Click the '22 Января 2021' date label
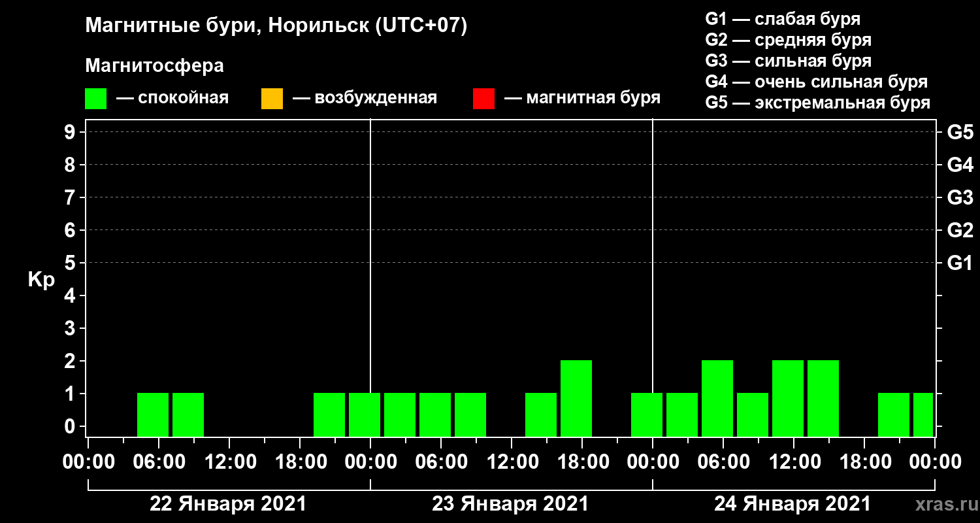The image size is (980, 523). click(x=228, y=504)
